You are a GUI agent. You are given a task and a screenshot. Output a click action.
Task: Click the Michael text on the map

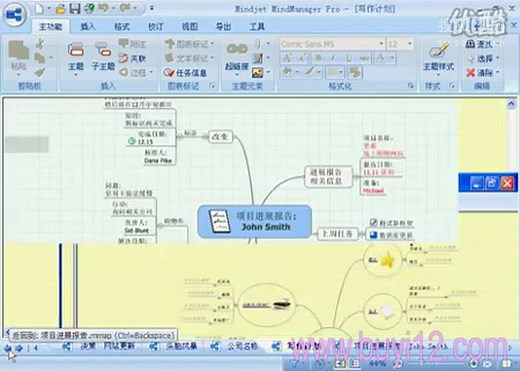coord(373,191)
